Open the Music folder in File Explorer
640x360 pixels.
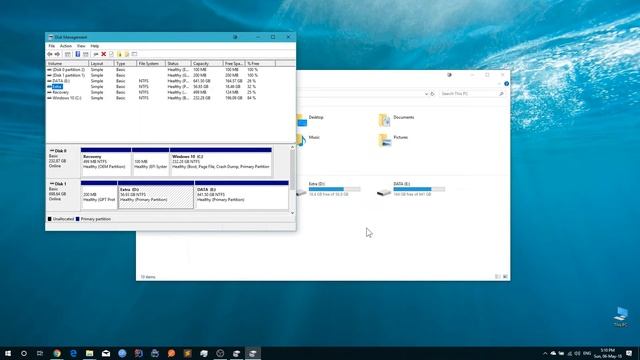point(309,140)
